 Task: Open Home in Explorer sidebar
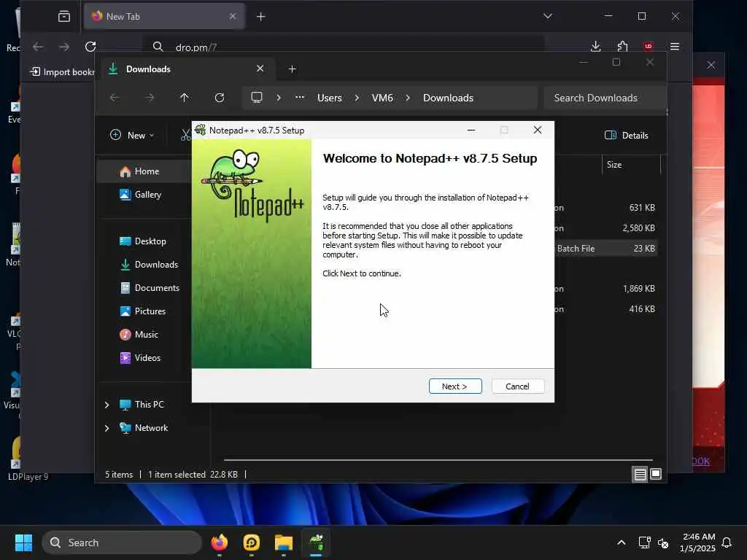pos(147,171)
